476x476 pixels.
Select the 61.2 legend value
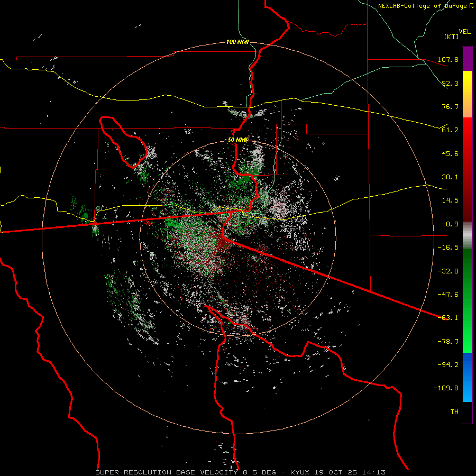tap(450, 130)
